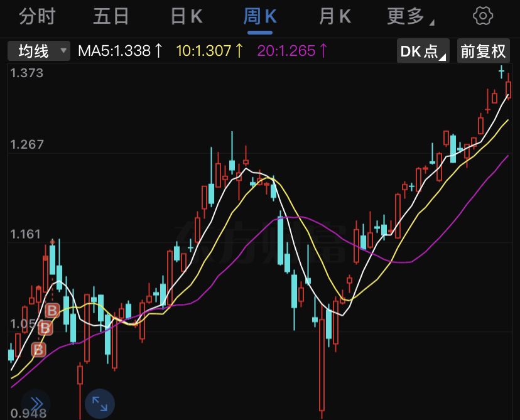
Task: Open the DK点 dropdown
Action: (423, 51)
